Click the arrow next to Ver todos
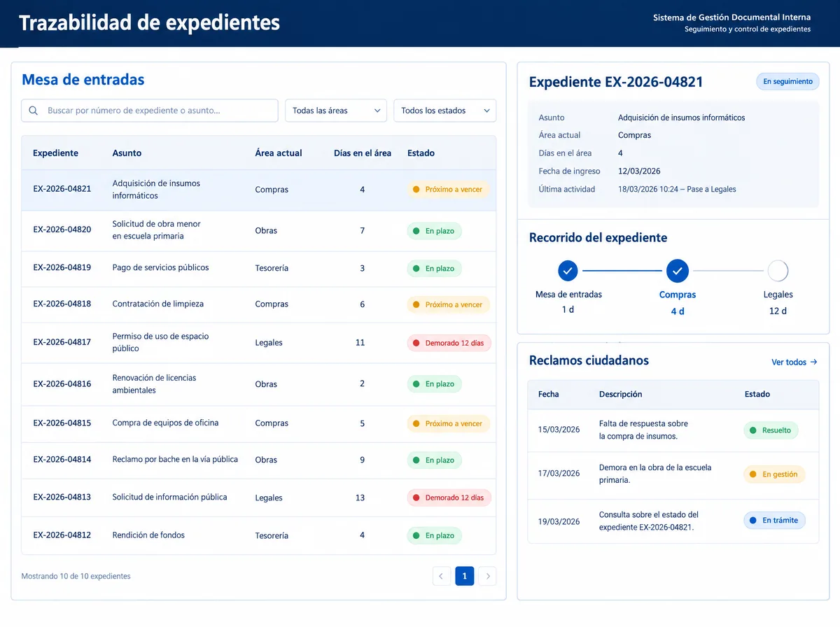 click(813, 362)
